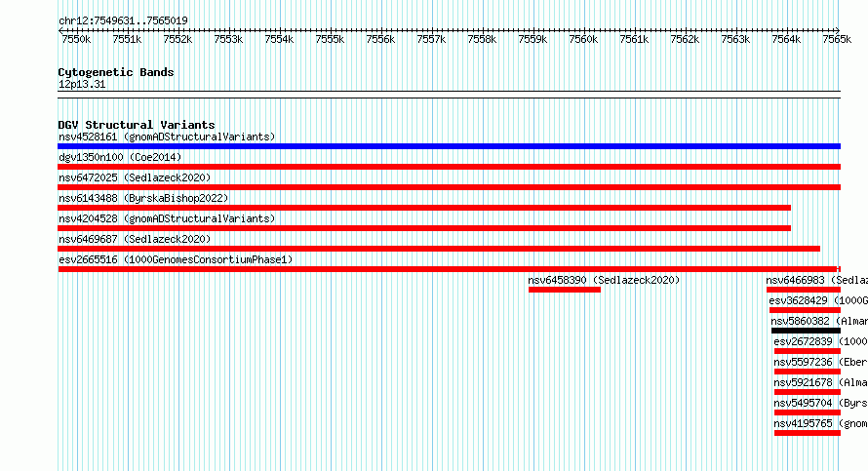
Task: Click the red nsv5495704 variant bar
Action: pyautogui.click(x=808, y=412)
